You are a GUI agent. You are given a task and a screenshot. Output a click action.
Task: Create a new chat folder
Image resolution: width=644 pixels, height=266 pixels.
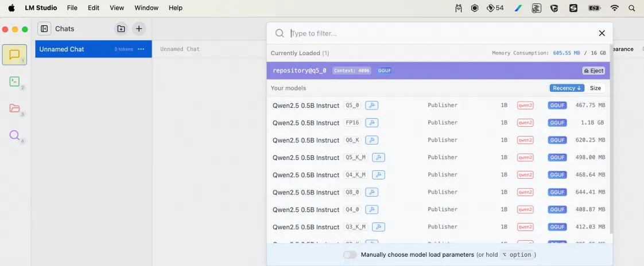click(x=121, y=29)
